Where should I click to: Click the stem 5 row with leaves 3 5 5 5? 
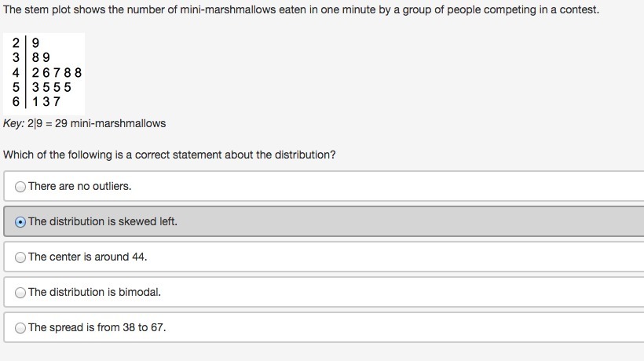pos(52,87)
